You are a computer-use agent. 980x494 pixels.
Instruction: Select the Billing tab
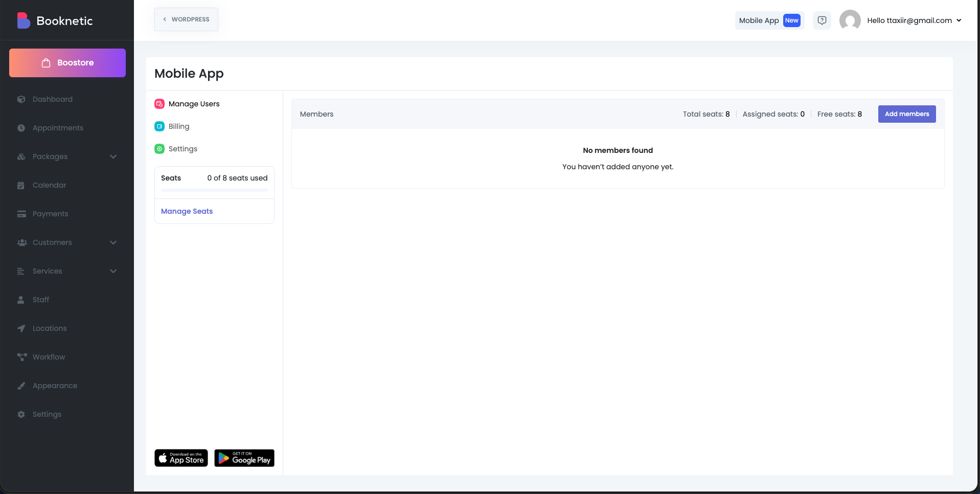178,126
